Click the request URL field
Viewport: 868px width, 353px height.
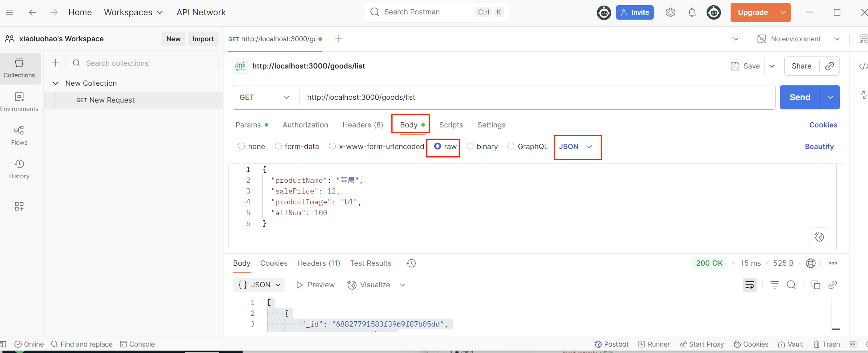click(x=537, y=97)
